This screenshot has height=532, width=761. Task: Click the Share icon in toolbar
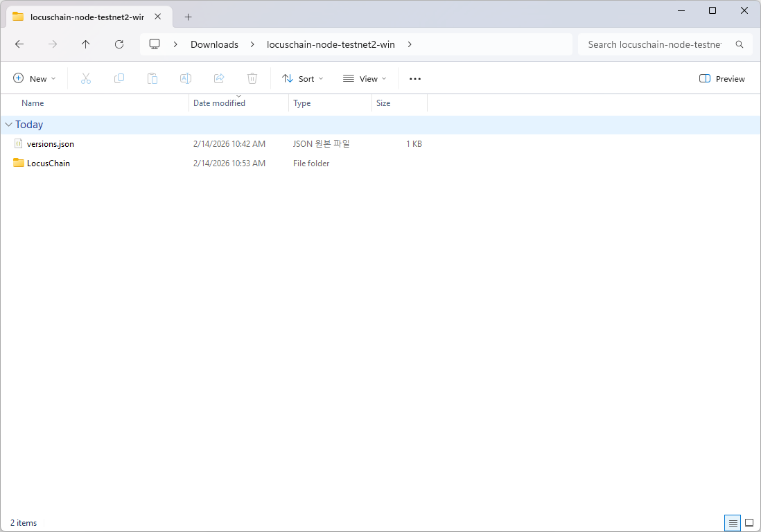pyautogui.click(x=219, y=79)
